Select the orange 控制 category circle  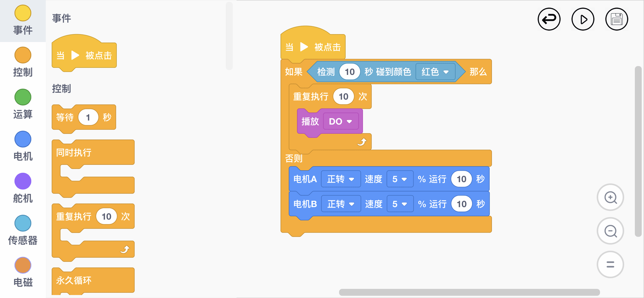pos(23,55)
